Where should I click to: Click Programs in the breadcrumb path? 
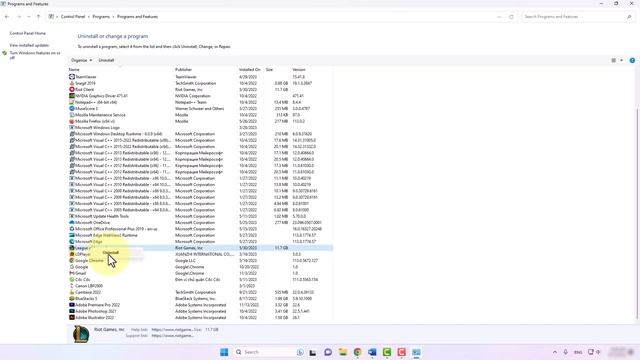point(101,17)
